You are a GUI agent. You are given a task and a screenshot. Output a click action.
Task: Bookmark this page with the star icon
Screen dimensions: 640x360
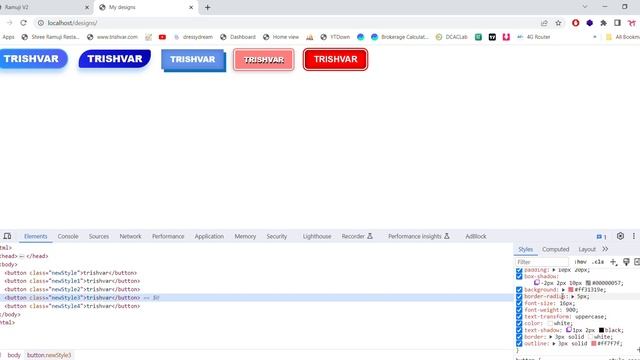[558, 23]
